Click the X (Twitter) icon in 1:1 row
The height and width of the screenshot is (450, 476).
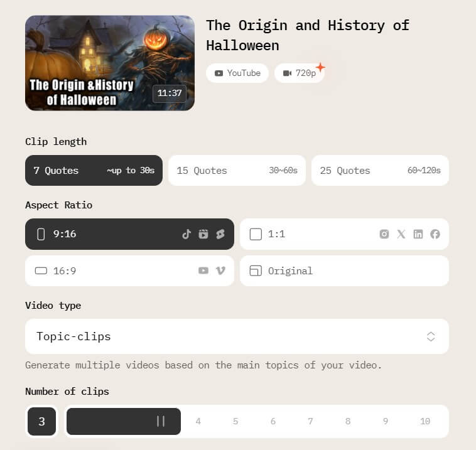401,234
